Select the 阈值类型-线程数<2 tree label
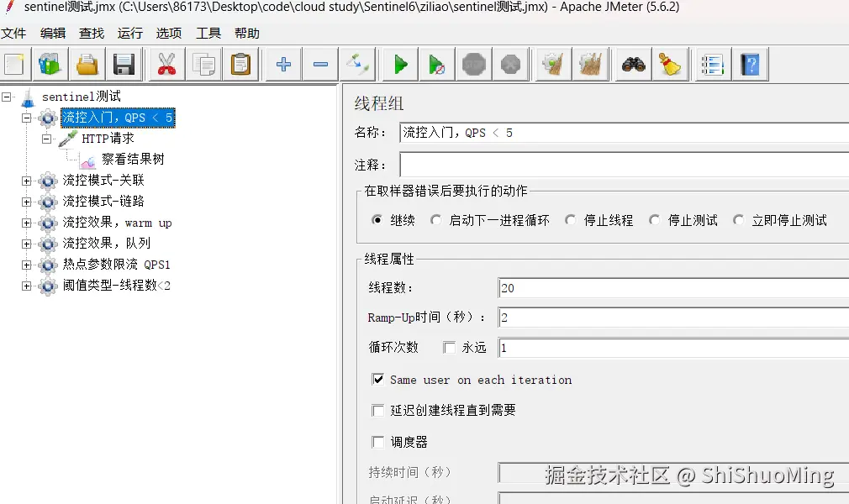Viewport: 849px width, 504px height. coord(116,286)
